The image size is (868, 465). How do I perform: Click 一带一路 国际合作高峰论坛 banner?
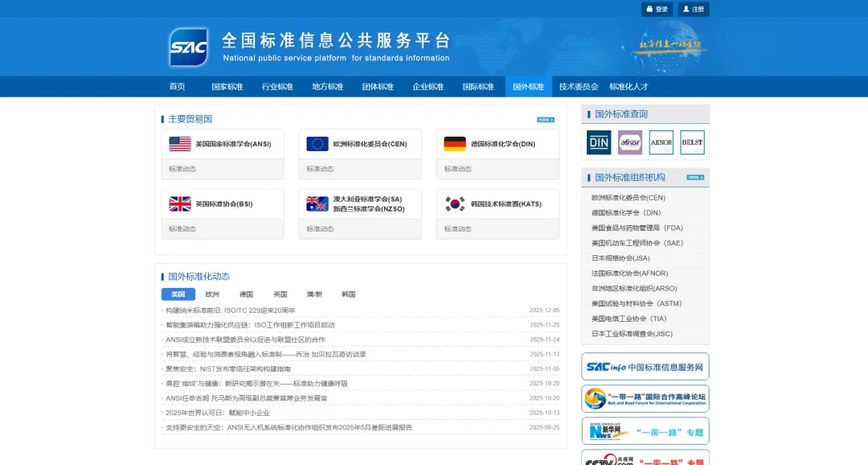click(x=645, y=398)
